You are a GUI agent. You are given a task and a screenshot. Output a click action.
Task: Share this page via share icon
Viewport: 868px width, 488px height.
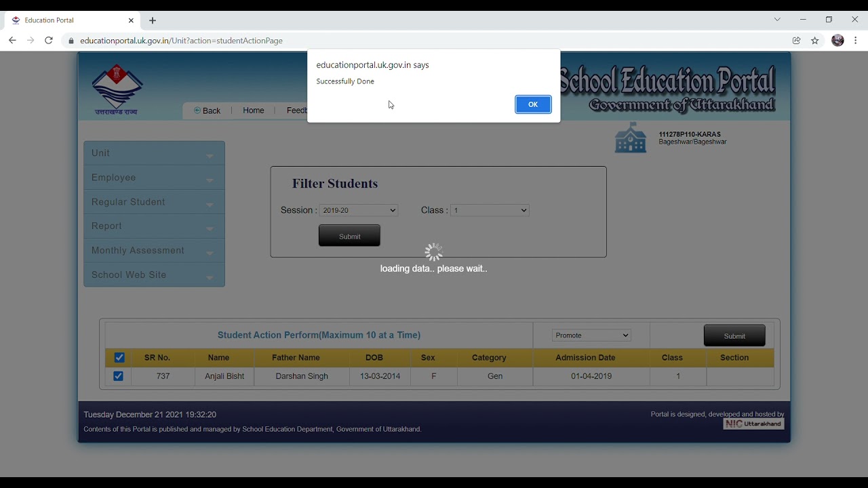click(797, 41)
